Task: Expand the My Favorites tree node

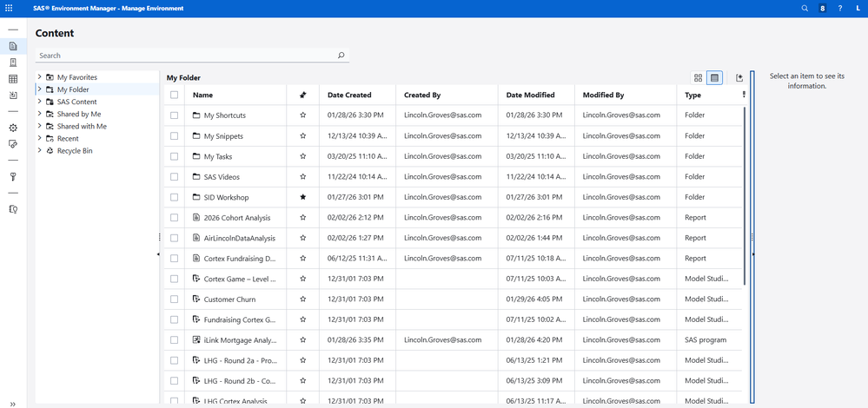Action: (x=40, y=77)
